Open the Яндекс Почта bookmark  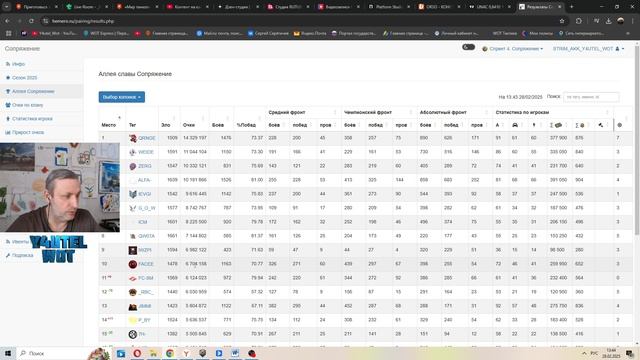pyautogui.click(x=310, y=33)
